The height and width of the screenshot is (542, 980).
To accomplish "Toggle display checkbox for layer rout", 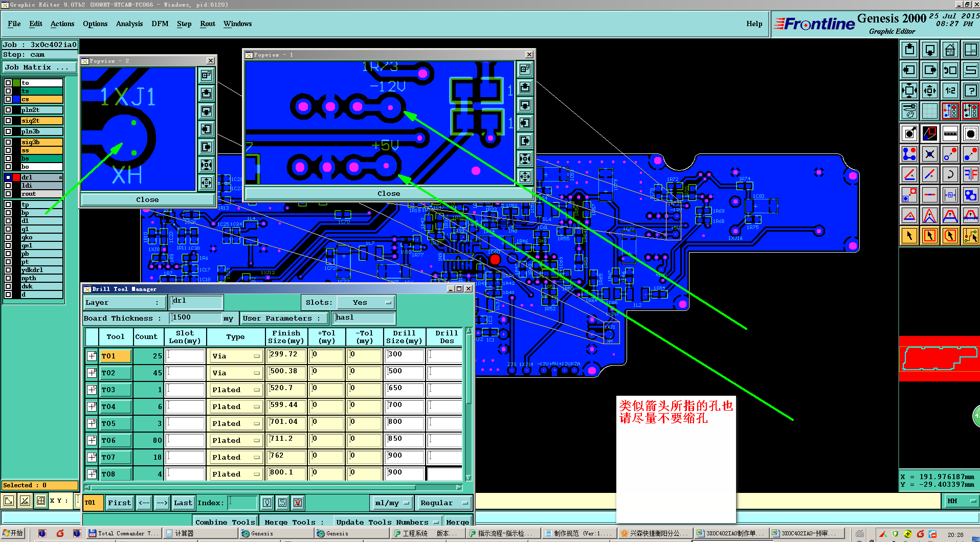I will (8, 194).
